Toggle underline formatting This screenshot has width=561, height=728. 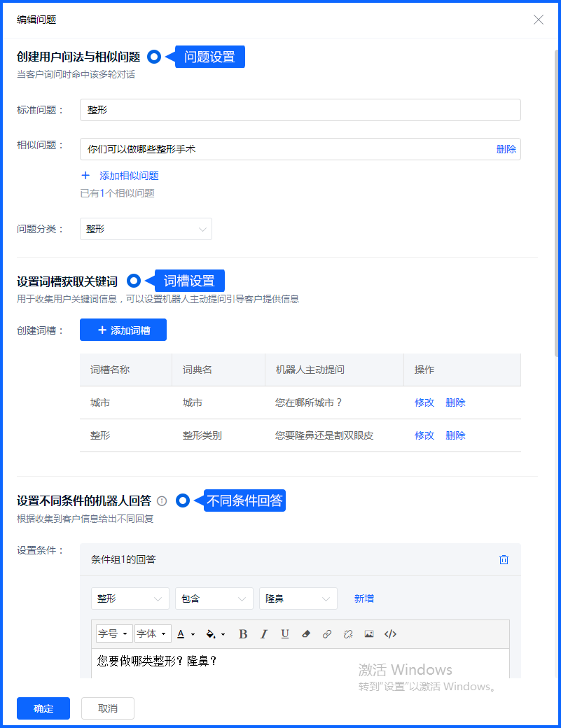pyautogui.click(x=285, y=634)
